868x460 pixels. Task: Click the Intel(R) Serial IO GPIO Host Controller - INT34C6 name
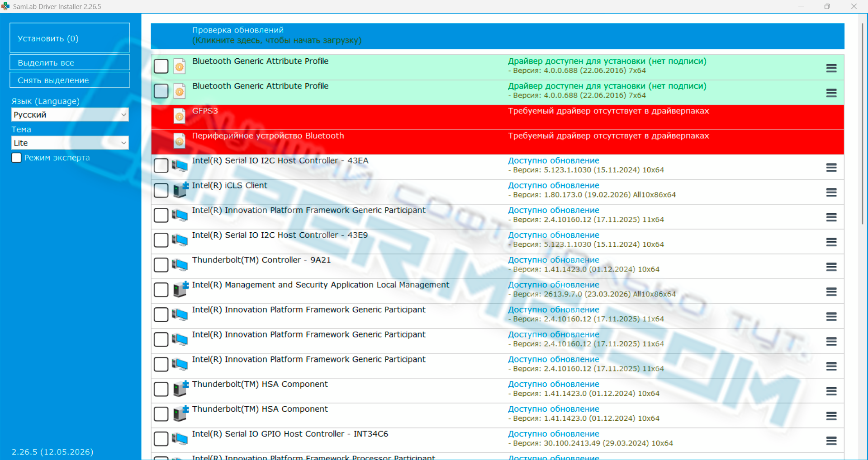coord(290,434)
